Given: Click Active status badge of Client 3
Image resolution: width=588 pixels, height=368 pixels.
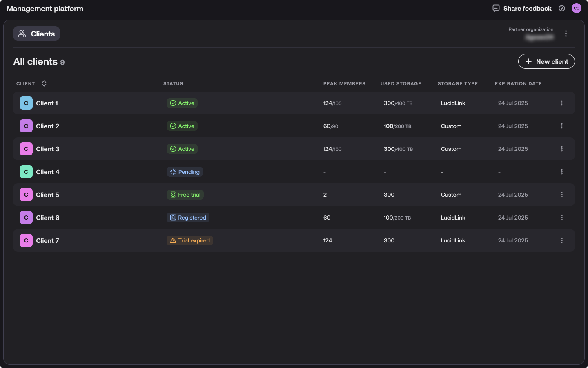Looking at the screenshot, I should pos(182,149).
